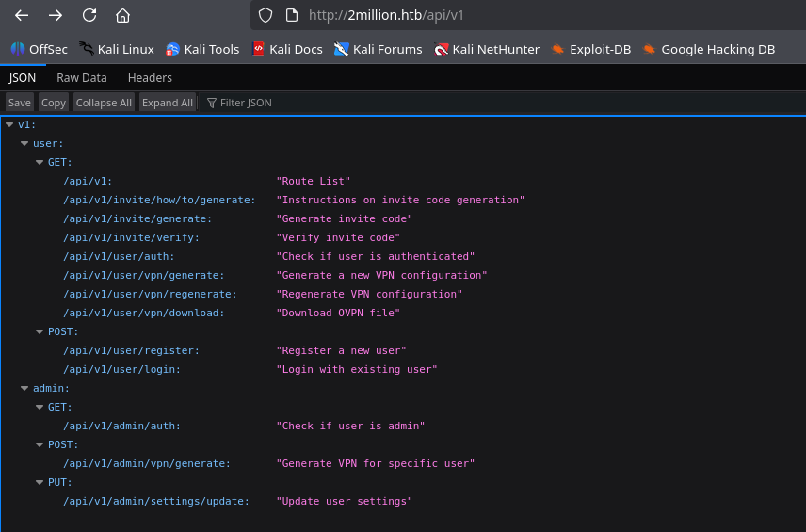This screenshot has width=806, height=532.
Task: Collapse the user node
Action: [24, 143]
